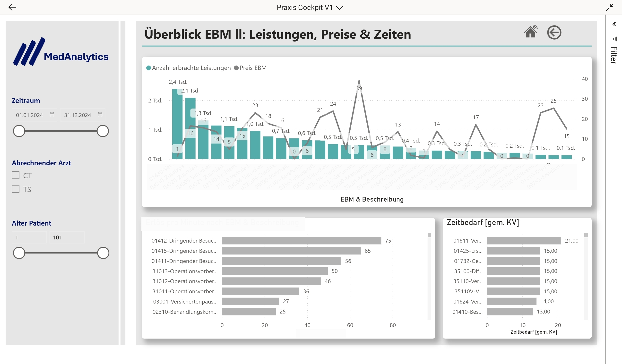Screen dimensions: 622x364
Task: Open the calendar picker for the start date 01.01.2024
Action: coord(52,114)
